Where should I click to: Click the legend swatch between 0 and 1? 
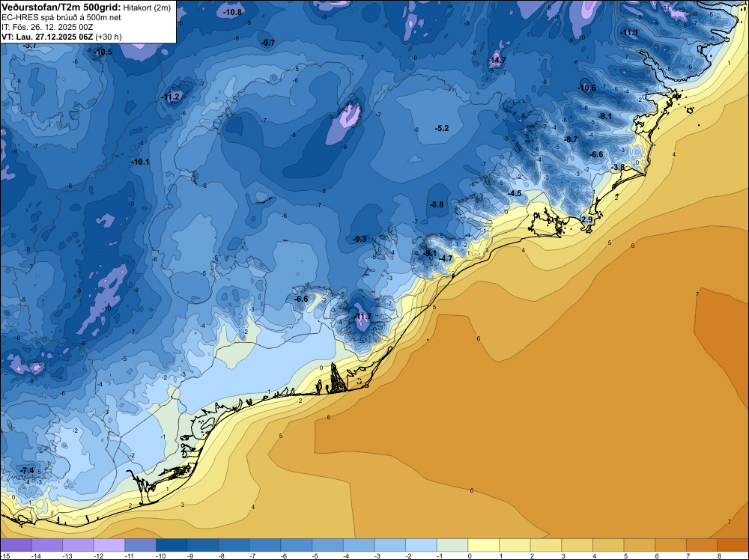[484, 545]
